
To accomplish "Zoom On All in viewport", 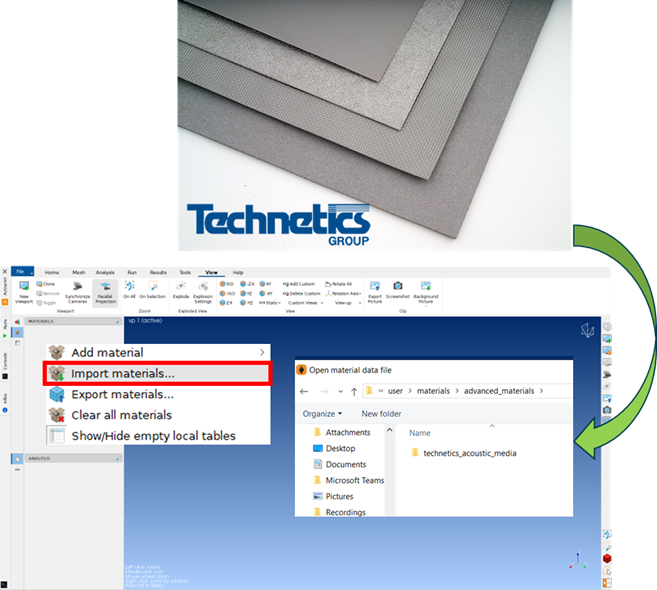I will click(129, 289).
